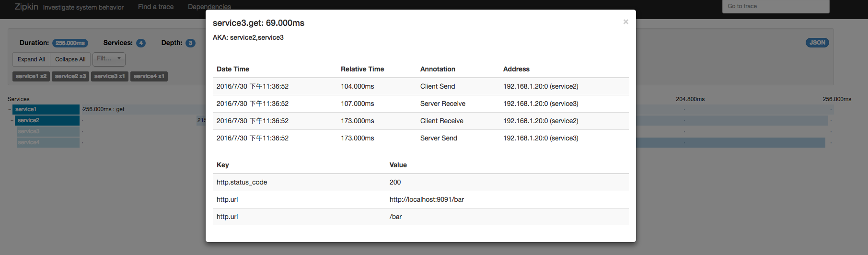Open the Find a trace tab
Viewport: 868px width, 255px height.
point(156,7)
